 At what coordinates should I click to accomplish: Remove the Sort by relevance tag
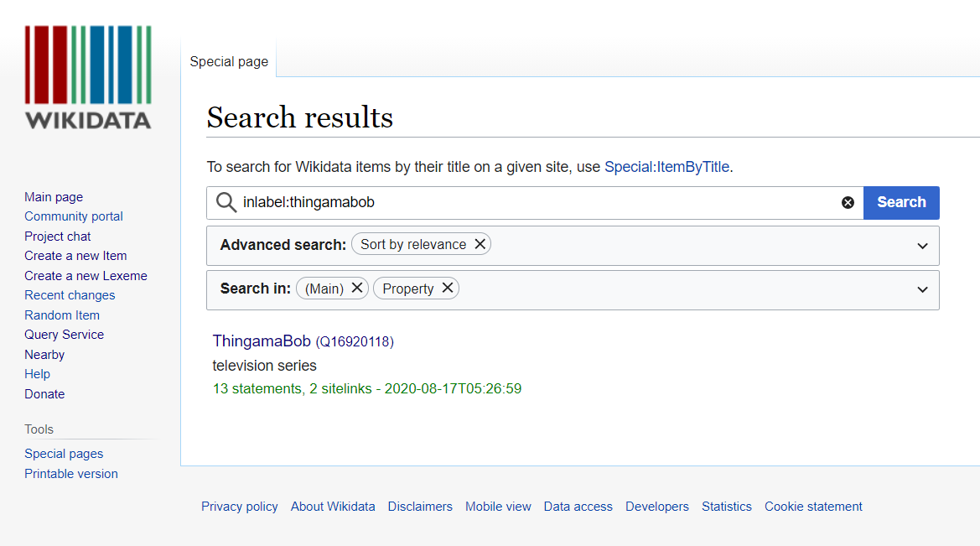tap(480, 244)
